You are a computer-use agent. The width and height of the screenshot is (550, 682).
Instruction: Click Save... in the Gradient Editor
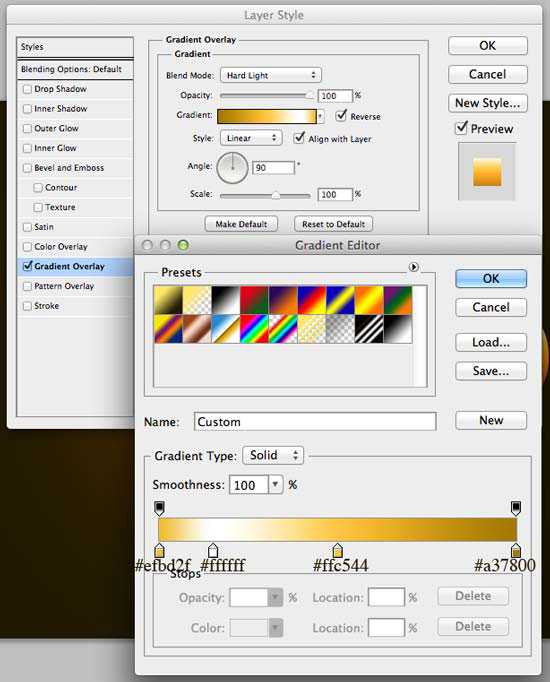click(x=491, y=371)
